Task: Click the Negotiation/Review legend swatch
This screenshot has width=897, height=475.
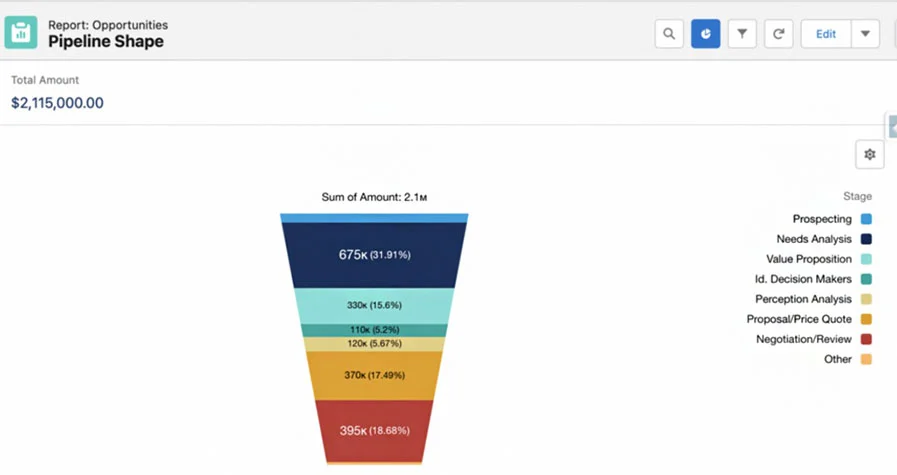Action: (x=866, y=339)
